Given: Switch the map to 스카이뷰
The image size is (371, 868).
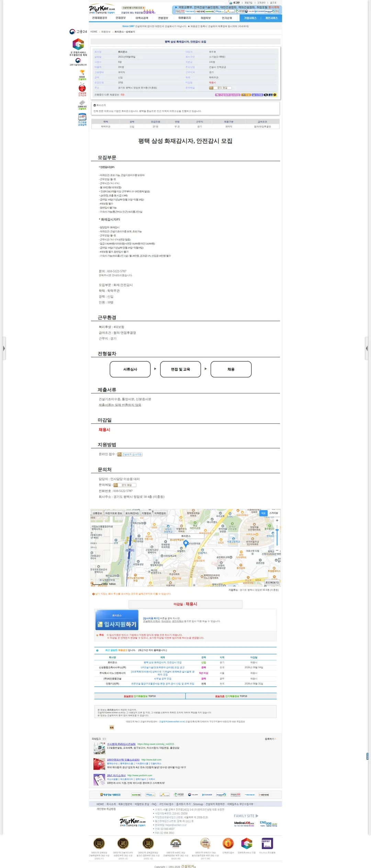Looking at the screenshot, I should coord(274,513).
